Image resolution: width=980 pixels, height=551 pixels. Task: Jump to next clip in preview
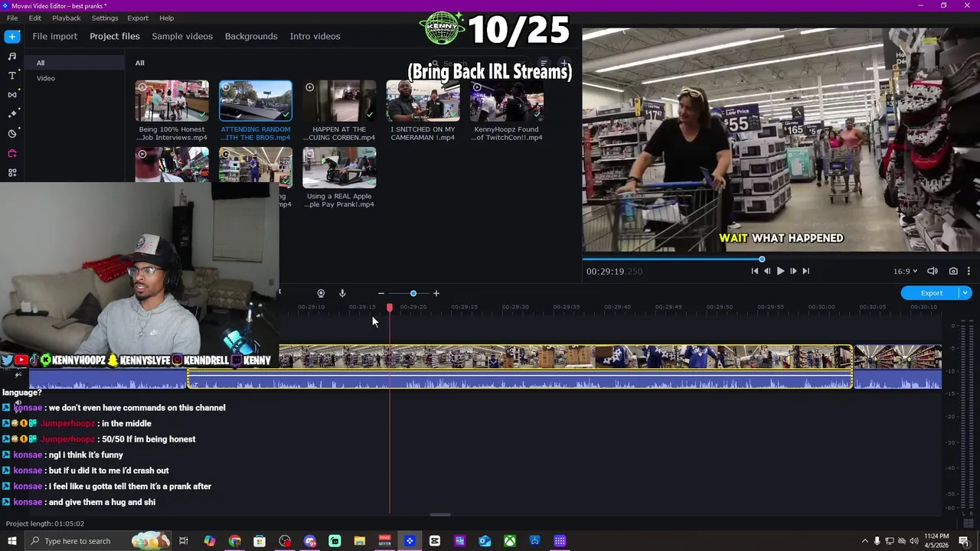tap(805, 271)
